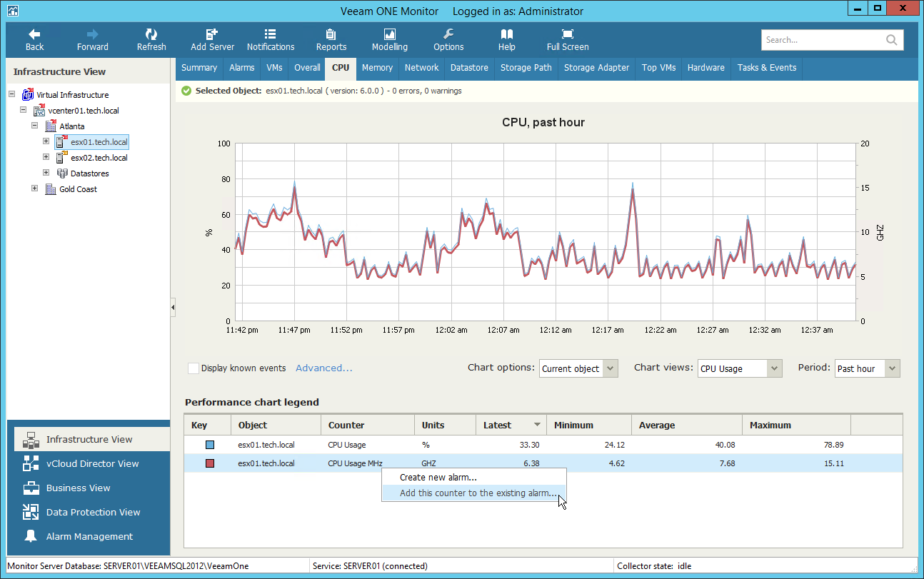Click the Atlanta datacenter icon

pos(51,126)
